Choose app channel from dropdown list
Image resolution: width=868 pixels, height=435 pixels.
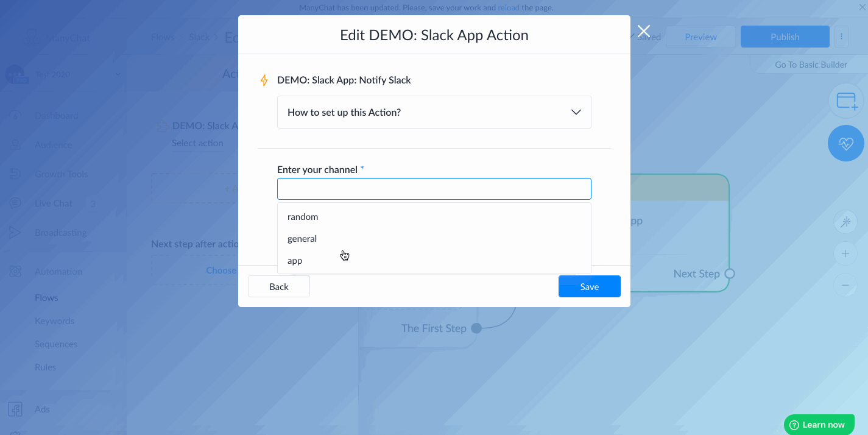coord(295,261)
